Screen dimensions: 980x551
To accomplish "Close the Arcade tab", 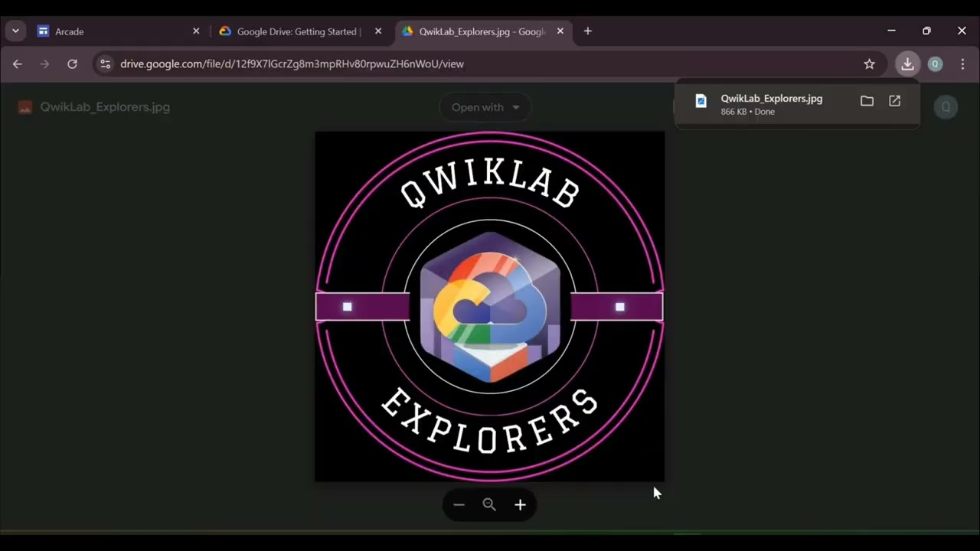I will (x=196, y=31).
